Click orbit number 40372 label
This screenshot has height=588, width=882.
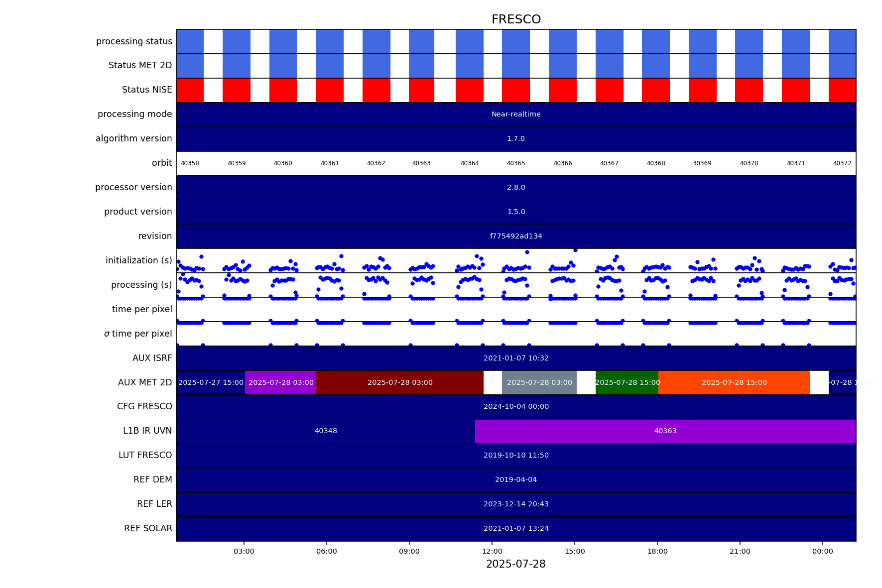point(842,163)
